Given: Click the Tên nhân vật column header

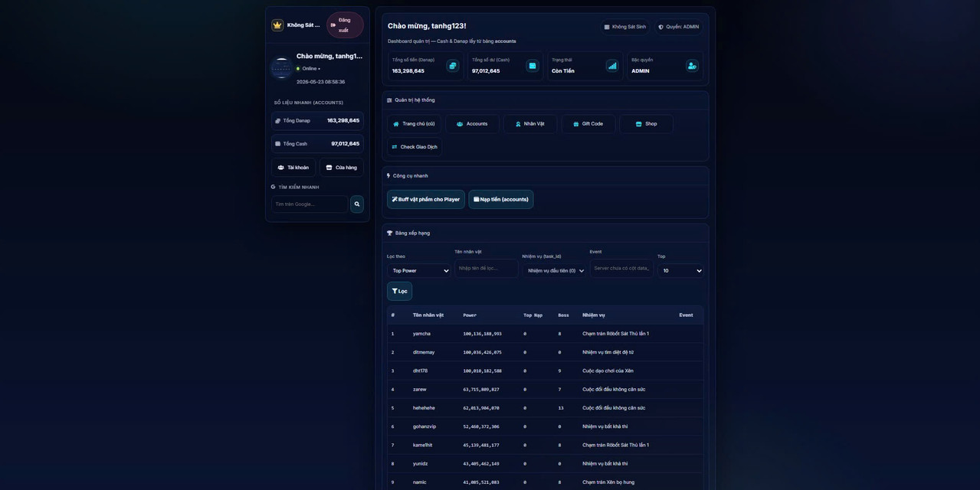Looking at the screenshot, I should pos(428,315).
